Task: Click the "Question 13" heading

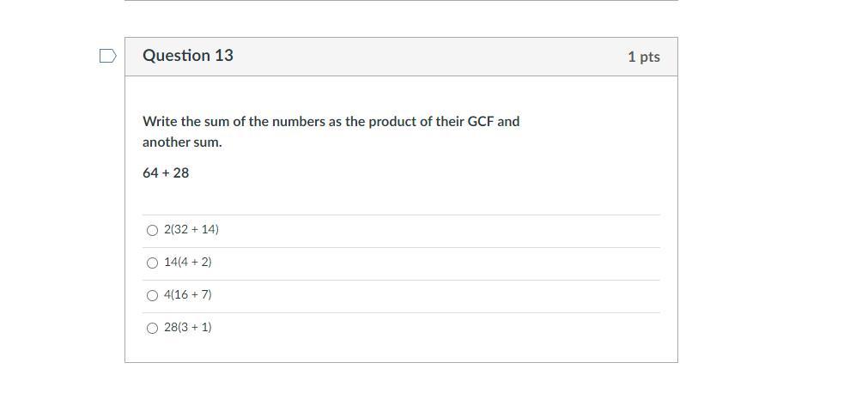Action: (x=188, y=56)
